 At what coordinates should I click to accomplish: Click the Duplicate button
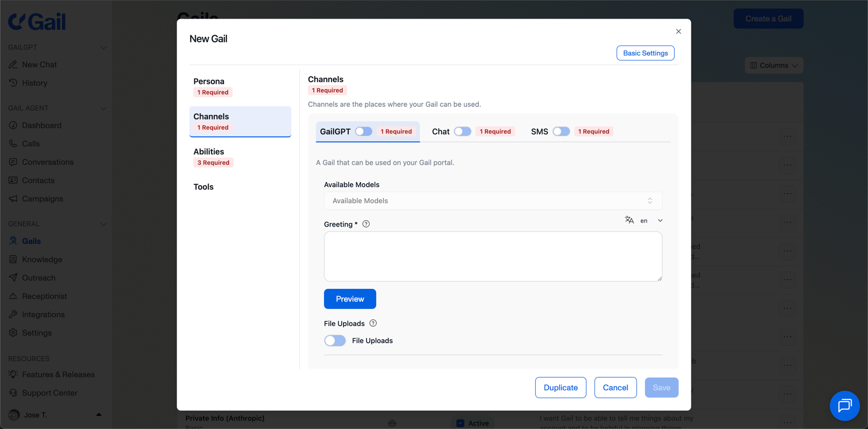[x=561, y=388]
